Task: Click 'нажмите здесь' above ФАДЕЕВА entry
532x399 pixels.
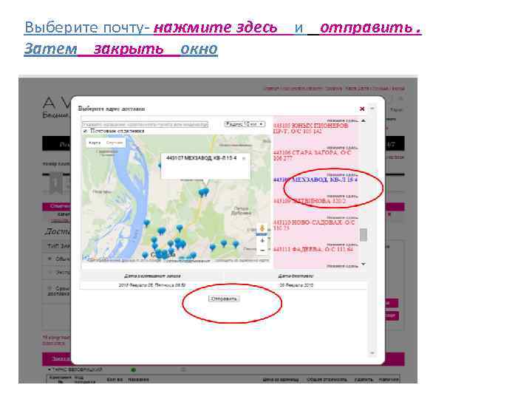Action: tap(342, 245)
